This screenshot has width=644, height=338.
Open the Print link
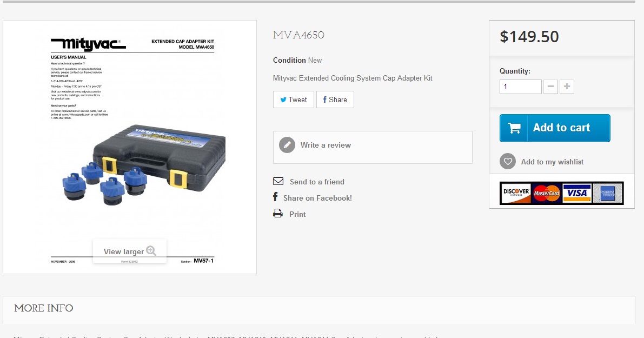pyautogui.click(x=297, y=214)
